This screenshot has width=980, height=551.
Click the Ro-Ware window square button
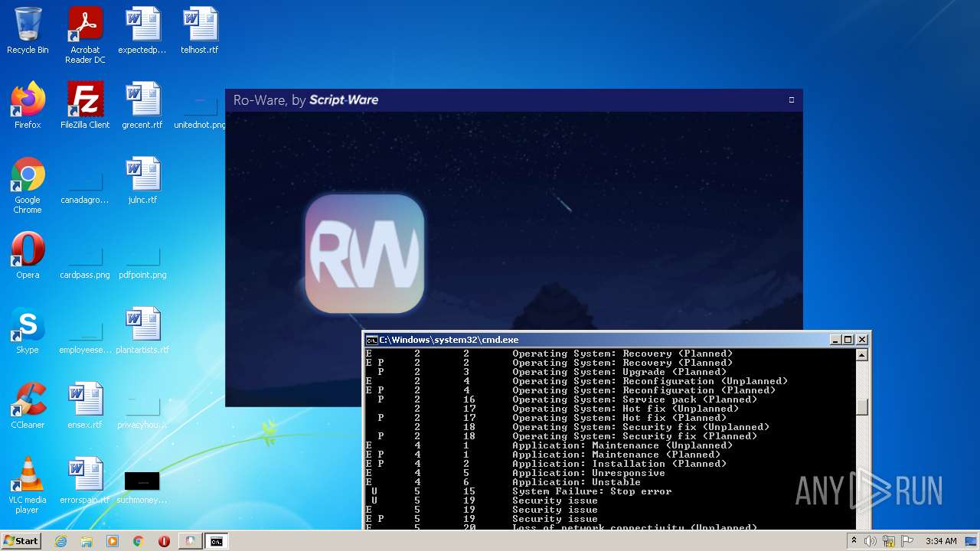pyautogui.click(x=792, y=99)
